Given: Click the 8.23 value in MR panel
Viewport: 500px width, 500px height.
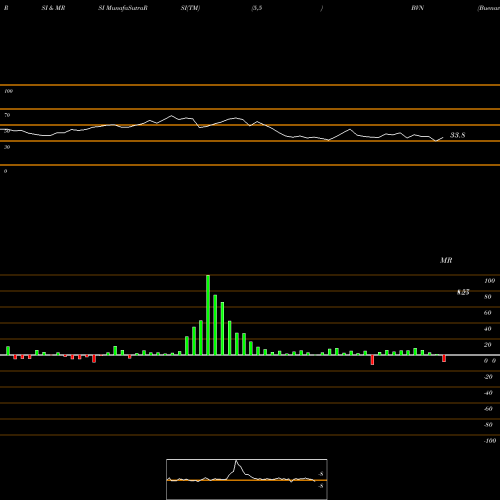Looking at the screenshot, I should (463, 292).
